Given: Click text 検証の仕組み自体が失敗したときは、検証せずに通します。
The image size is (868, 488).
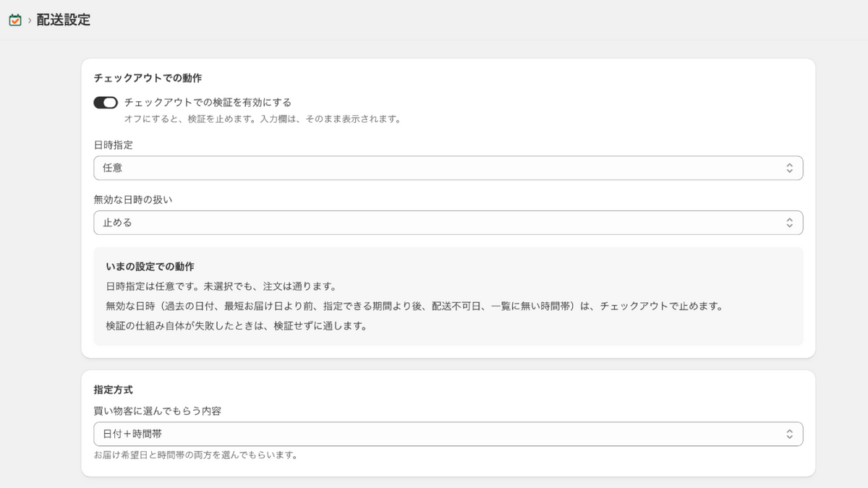Looking at the screenshot, I should [237, 325].
